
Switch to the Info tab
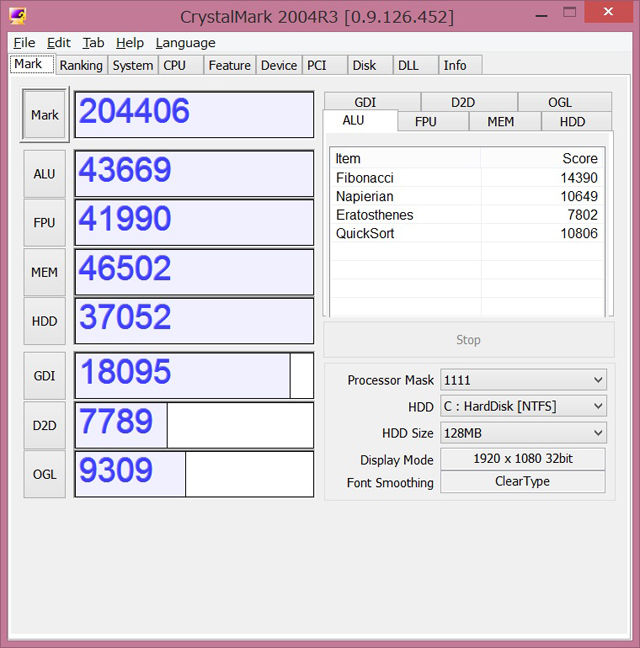click(x=460, y=65)
